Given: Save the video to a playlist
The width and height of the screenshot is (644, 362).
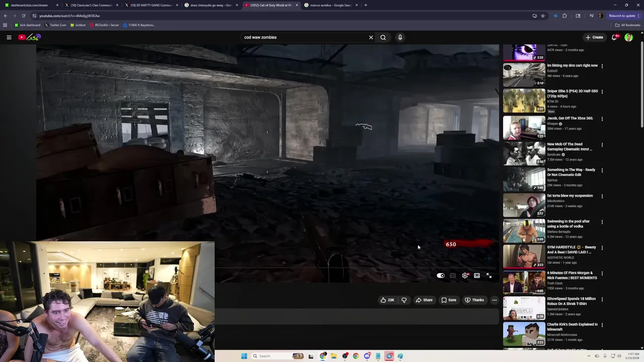Looking at the screenshot, I should click(x=449, y=300).
